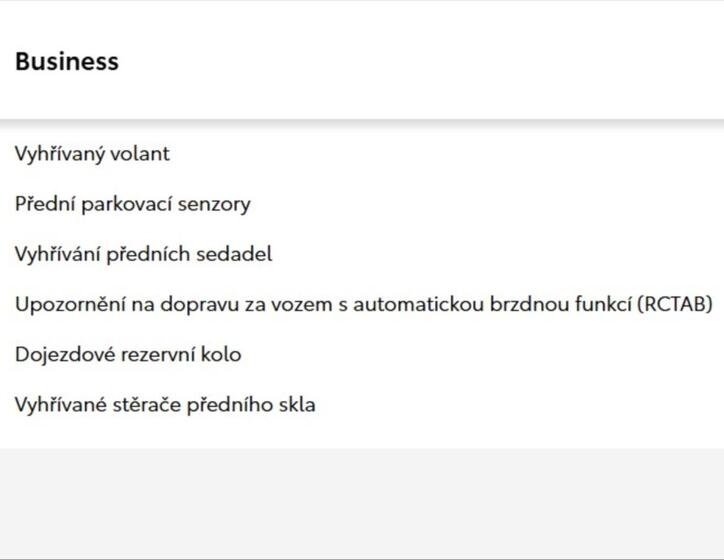Select Vyhřívání předních sedadel entry

pos(143,254)
